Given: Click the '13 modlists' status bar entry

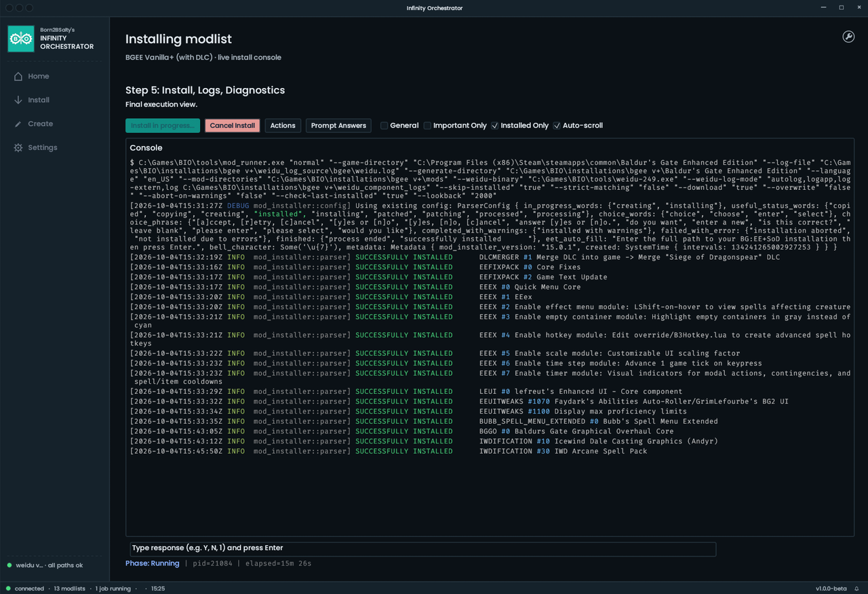Looking at the screenshot, I should click(69, 589).
